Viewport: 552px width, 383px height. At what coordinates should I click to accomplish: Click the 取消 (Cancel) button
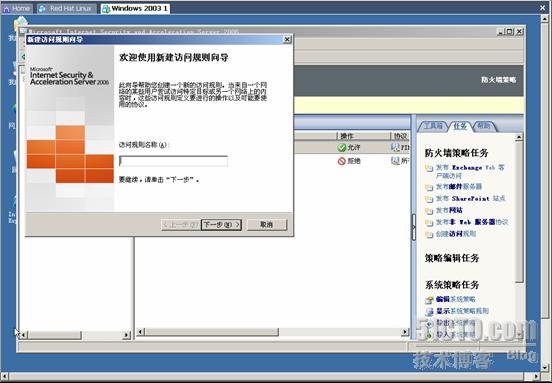[266, 225]
